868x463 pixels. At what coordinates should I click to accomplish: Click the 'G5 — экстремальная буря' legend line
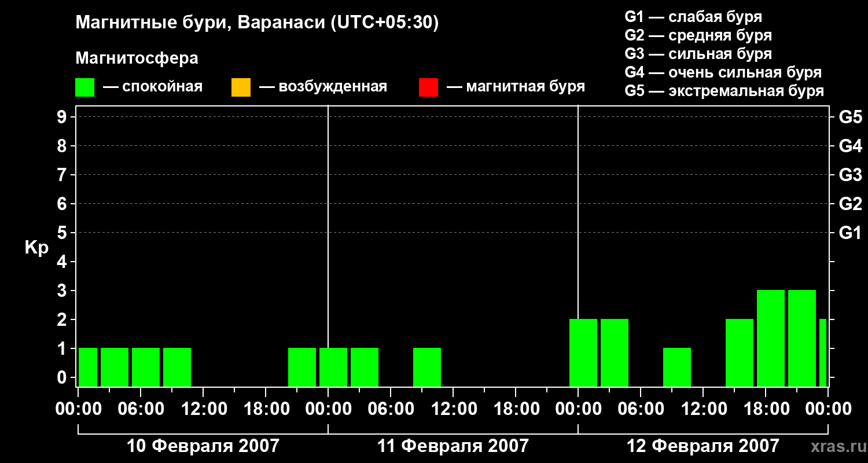724,91
